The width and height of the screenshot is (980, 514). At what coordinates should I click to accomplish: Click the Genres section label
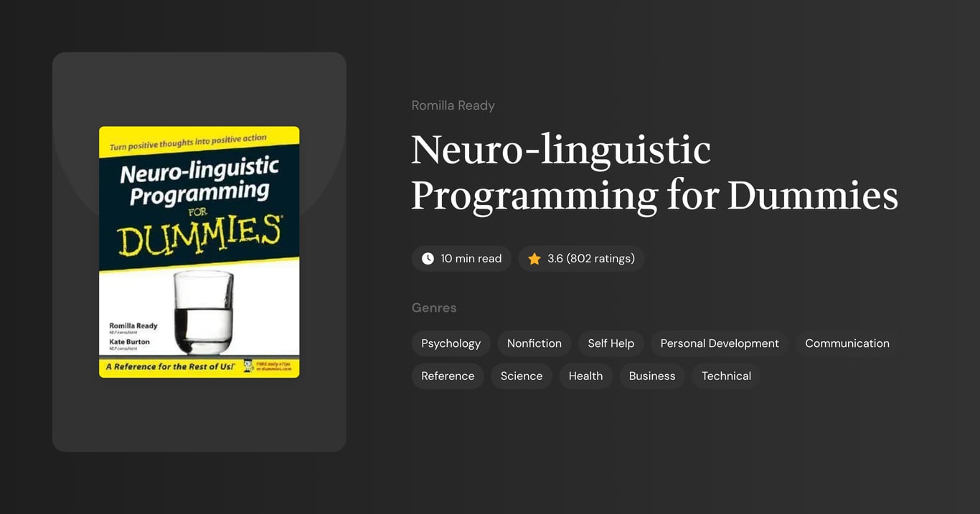click(434, 308)
